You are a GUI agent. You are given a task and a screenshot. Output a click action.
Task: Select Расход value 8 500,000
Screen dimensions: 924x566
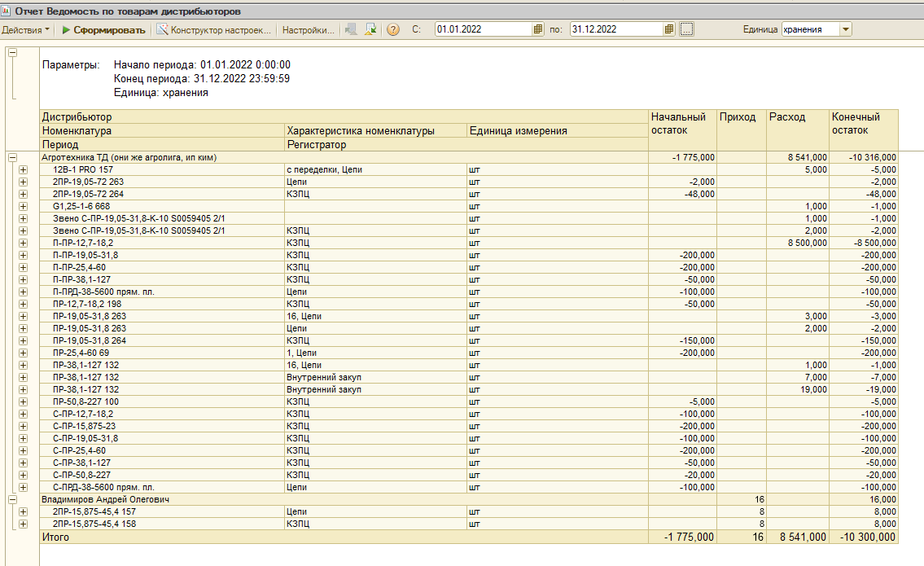797,243
